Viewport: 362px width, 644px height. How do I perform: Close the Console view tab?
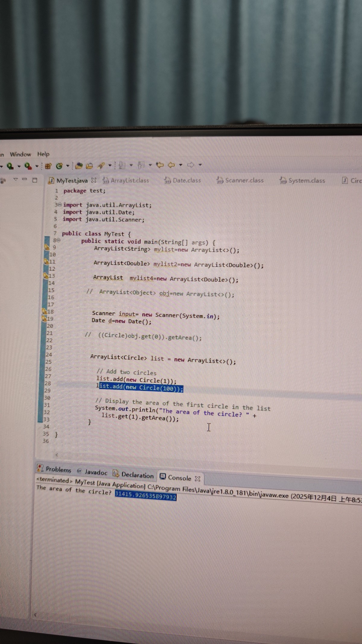pos(198,479)
